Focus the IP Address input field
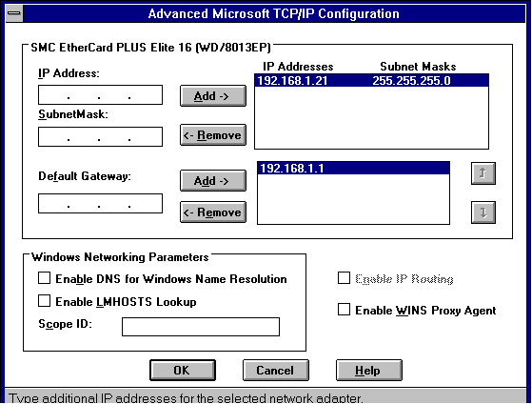Screen dimensions: 532x404 (x=101, y=94)
